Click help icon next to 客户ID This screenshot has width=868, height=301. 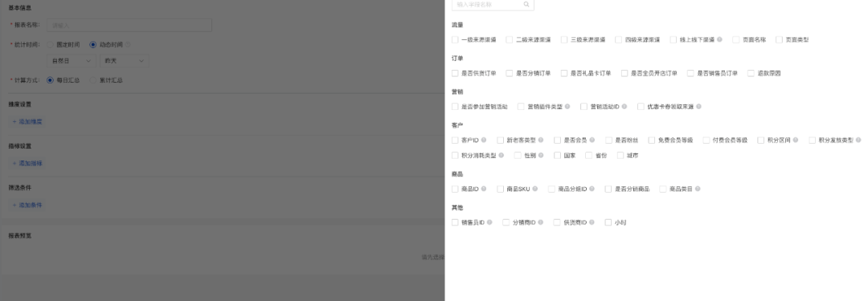(484, 140)
